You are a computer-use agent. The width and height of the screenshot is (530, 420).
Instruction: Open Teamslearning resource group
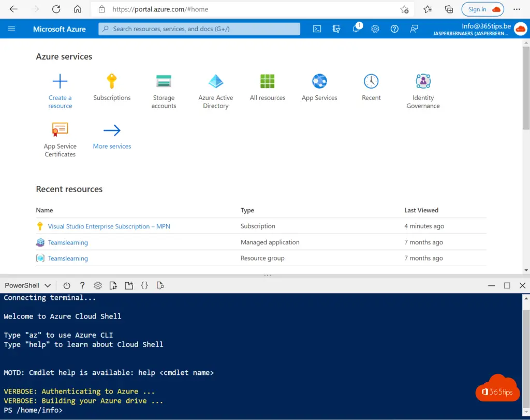(x=68, y=258)
